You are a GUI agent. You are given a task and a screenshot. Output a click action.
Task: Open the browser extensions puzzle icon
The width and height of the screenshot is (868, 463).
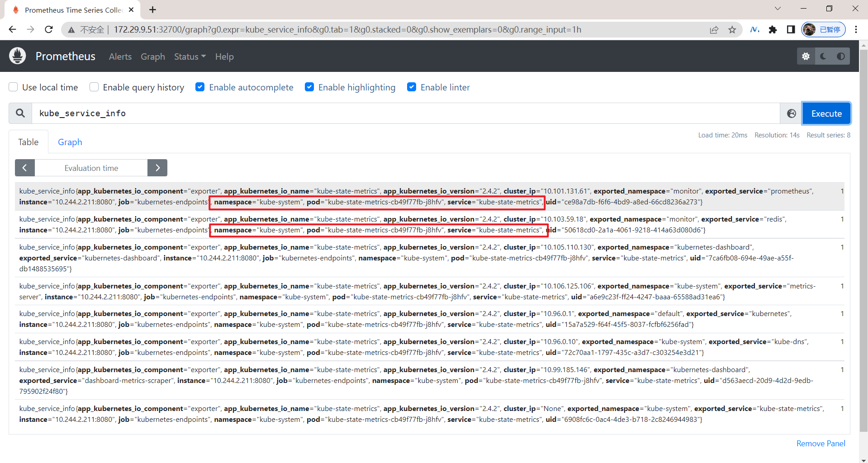point(773,30)
